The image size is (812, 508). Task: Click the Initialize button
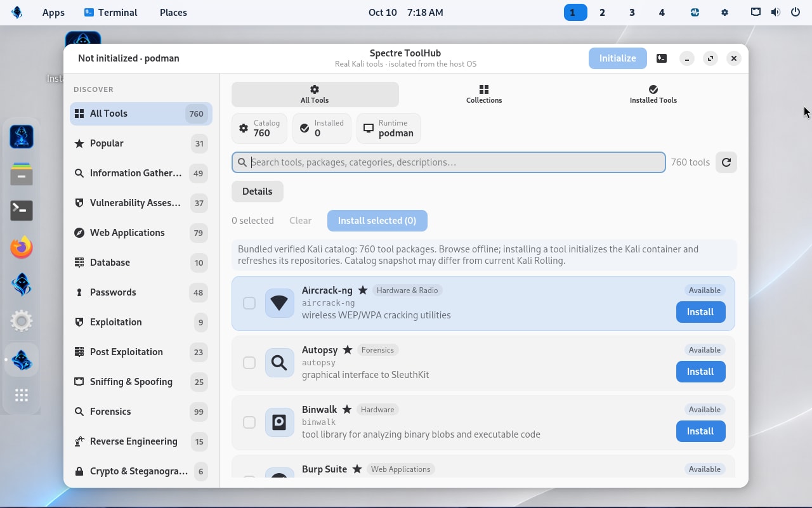click(617, 58)
